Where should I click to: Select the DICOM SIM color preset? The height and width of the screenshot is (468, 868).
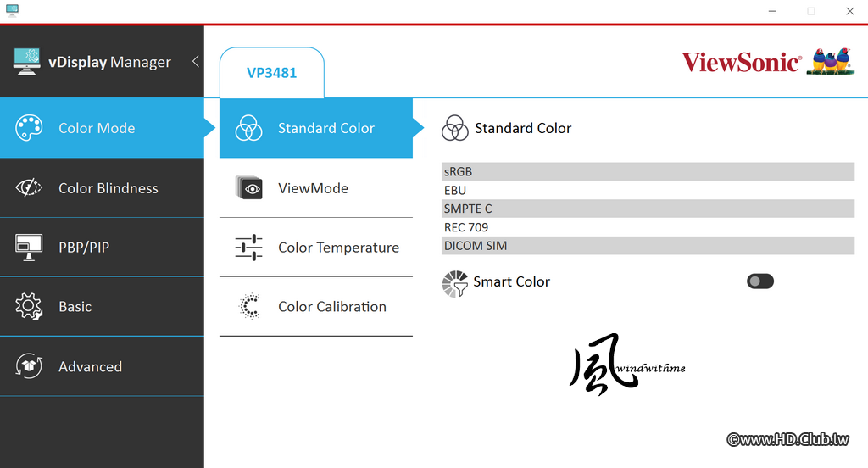point(648,245)
